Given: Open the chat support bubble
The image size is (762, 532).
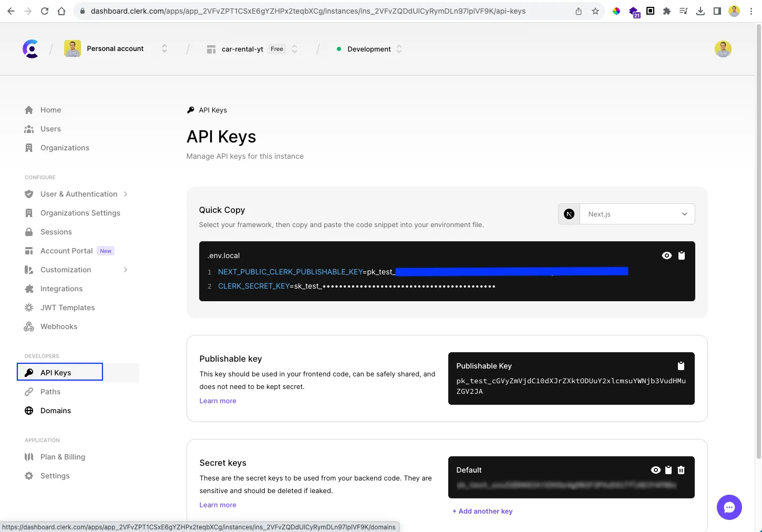Looking at the screenshot, I should pyautogui.click(x=729, y=507).
